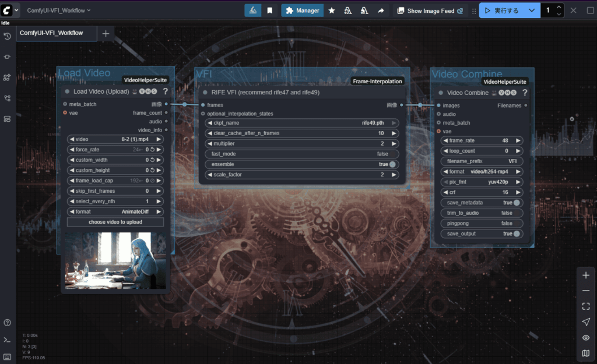Disable save_output in Video Combine
This screenshot has height=364, width=597.
point(516,234)
